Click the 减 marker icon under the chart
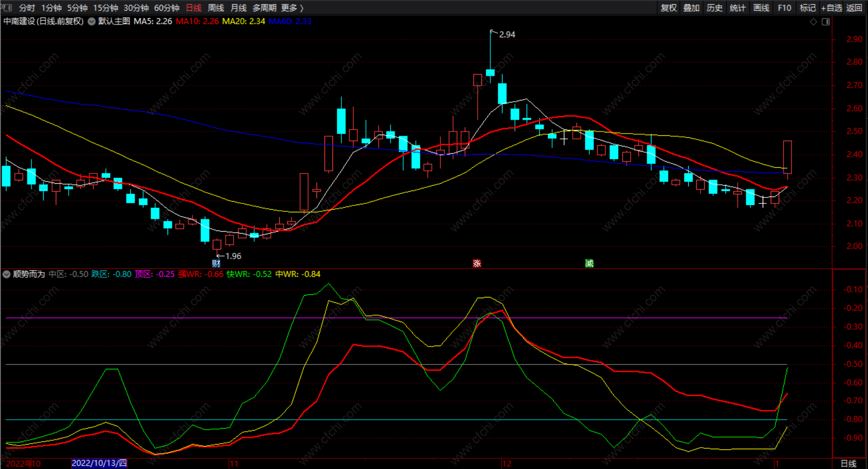This screenshot has height=469, width=868. tap(589, 264)
